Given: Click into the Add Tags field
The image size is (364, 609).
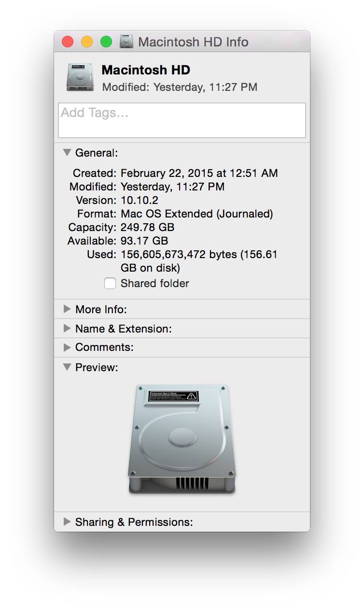Looking at the screenshot, I should 182,120.
